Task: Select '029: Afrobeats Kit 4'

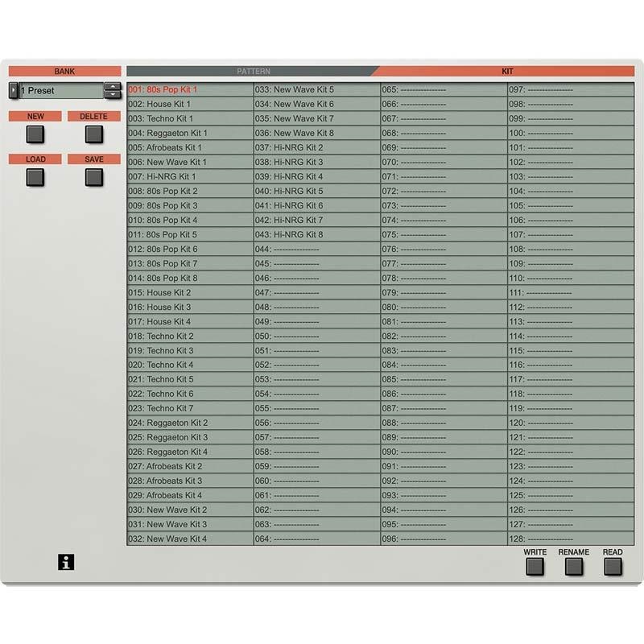Action: click(x=190, y=495)
